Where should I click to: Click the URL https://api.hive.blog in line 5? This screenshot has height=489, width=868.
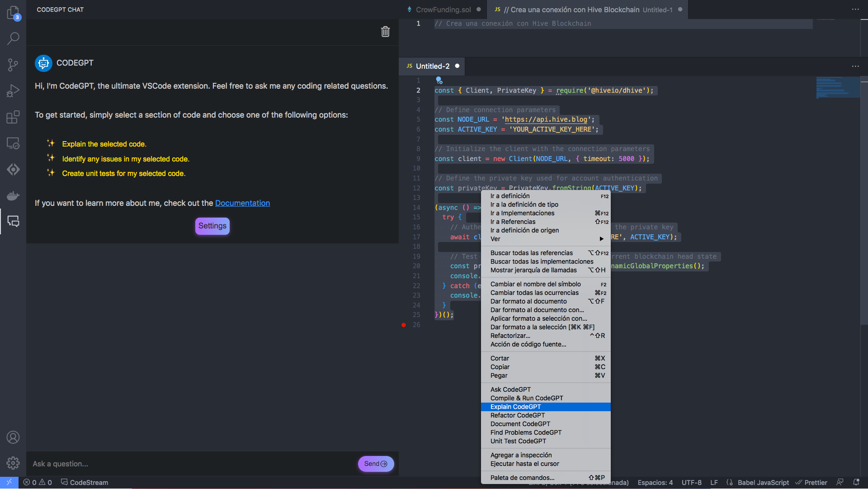(x=546, y=119)
